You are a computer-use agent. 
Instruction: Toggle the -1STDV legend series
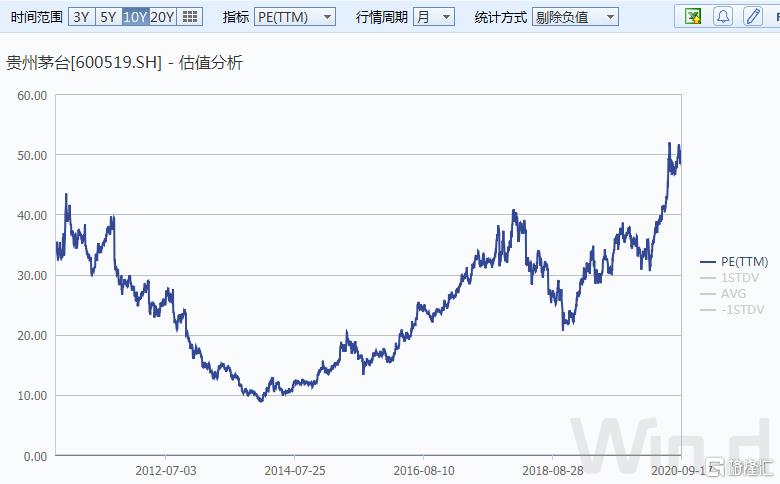click(x=732, y=309)
